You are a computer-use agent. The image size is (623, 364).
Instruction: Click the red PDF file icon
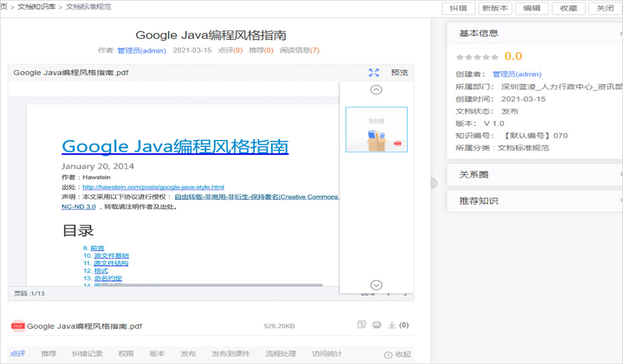coord(18,326)
